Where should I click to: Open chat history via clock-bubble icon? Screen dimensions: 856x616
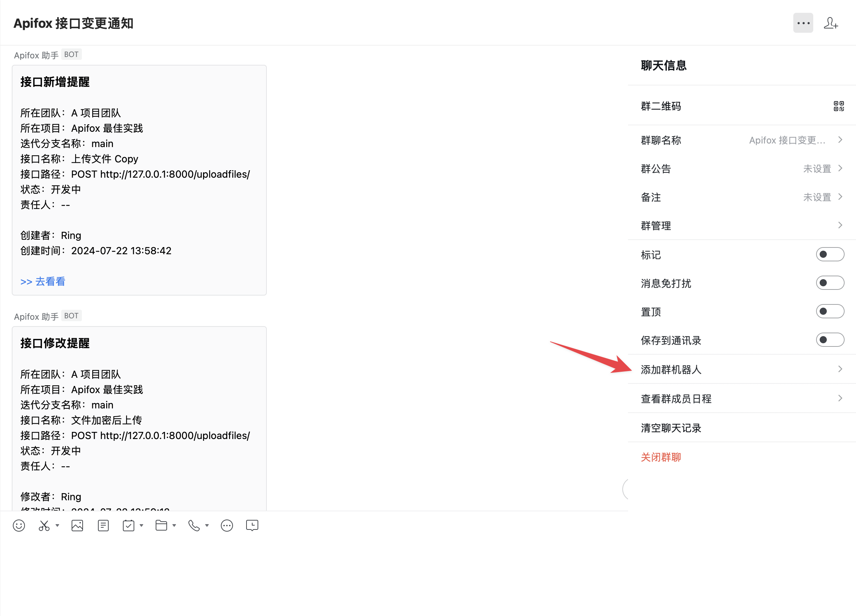pyautogui.click(x=251, y=525)
